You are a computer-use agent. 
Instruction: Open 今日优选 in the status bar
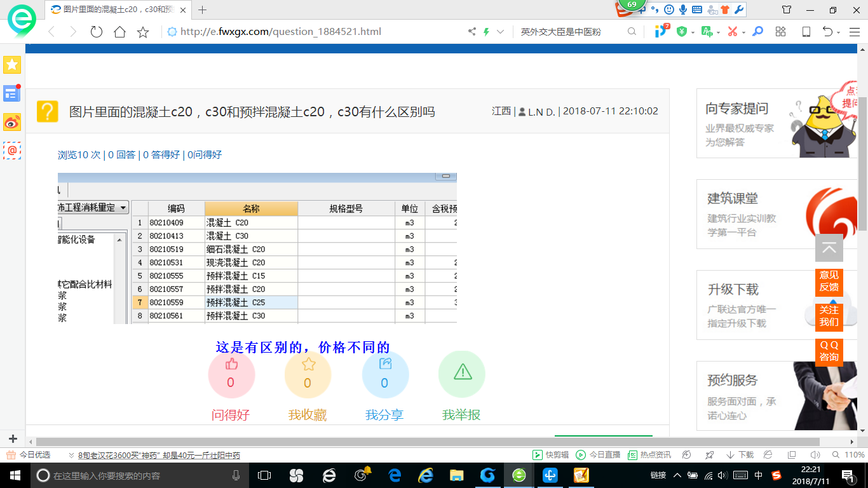[29, 455]
